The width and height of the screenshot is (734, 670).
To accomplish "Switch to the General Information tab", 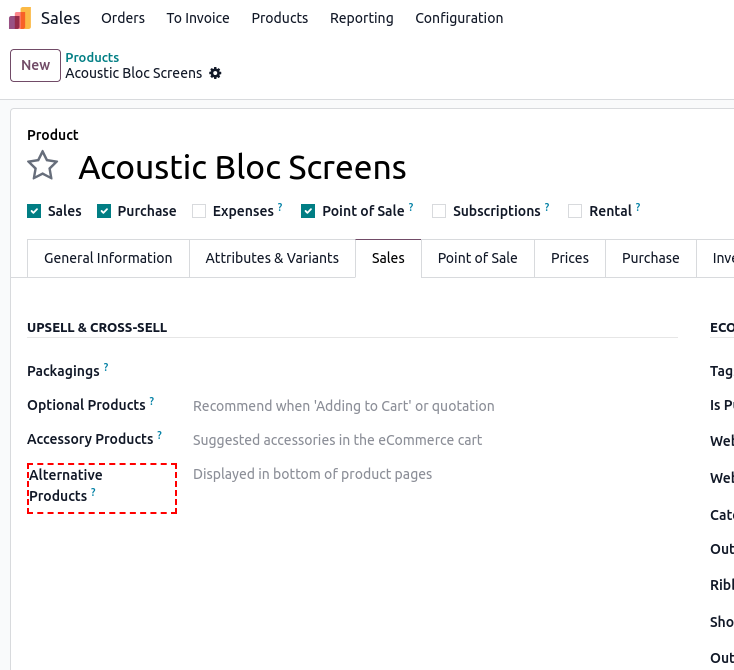I will [x=108, y=258].
